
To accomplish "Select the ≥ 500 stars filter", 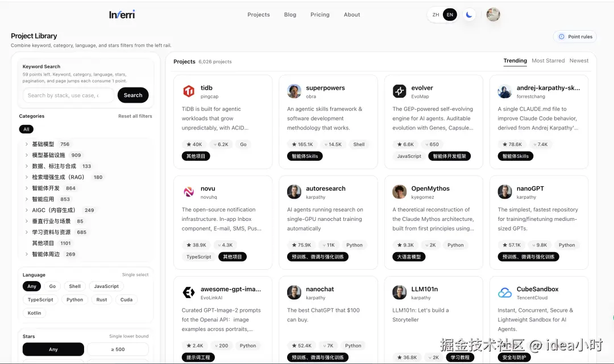I will (118, 349).
